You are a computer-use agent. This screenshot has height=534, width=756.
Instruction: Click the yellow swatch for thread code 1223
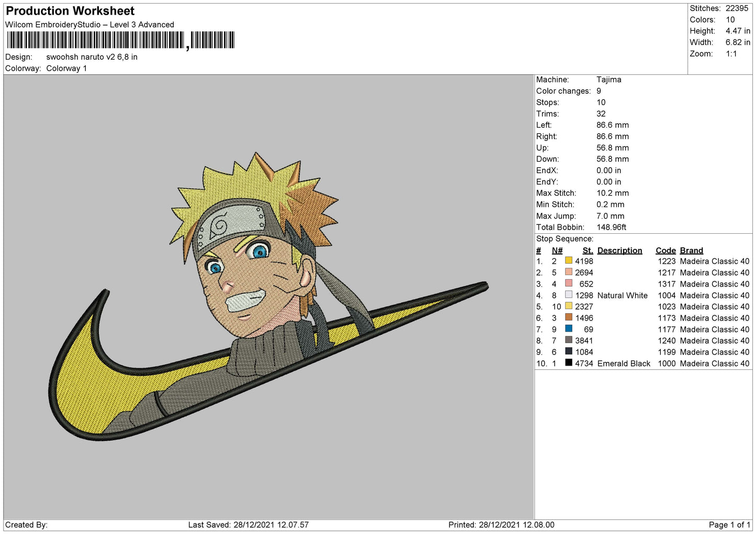(x=568, y=261)
